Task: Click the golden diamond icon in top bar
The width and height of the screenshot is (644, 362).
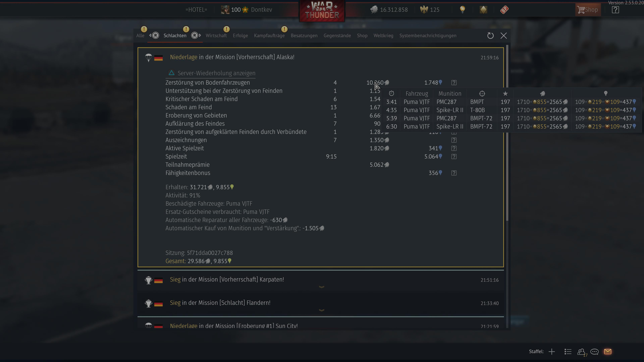Action: point(483,10)
